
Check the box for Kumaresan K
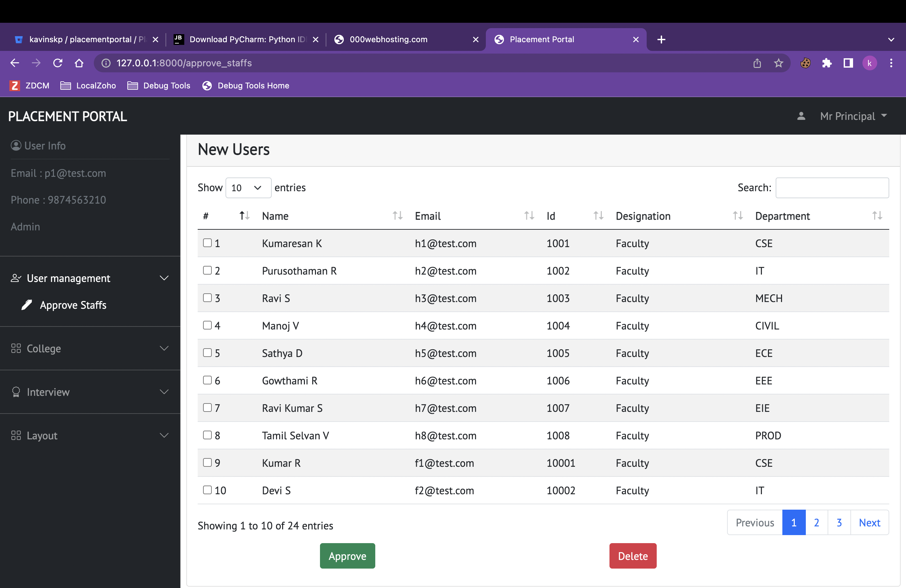pos(207,243)
